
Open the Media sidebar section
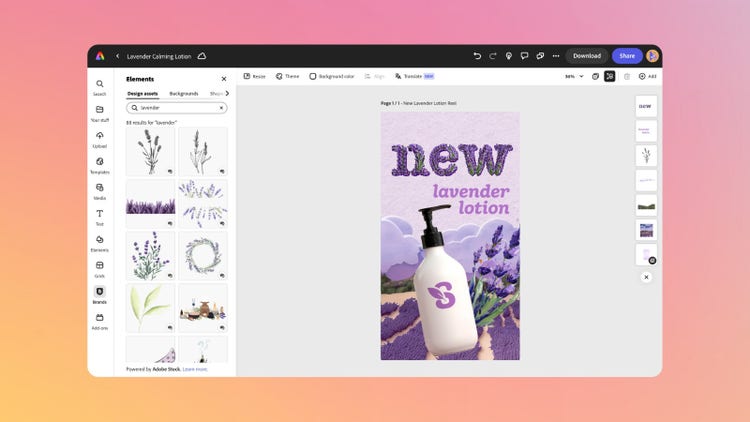tap(100, 190)
